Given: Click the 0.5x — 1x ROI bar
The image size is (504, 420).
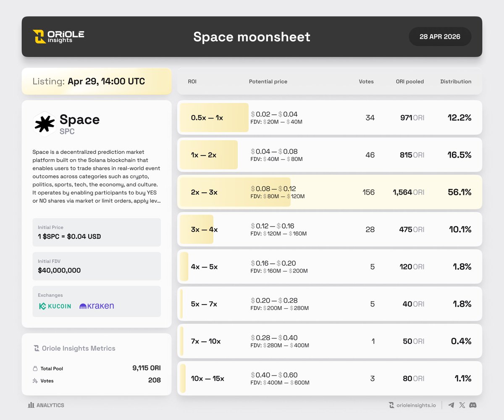Looking at the screenshot, I should click(x=214, y=118).
